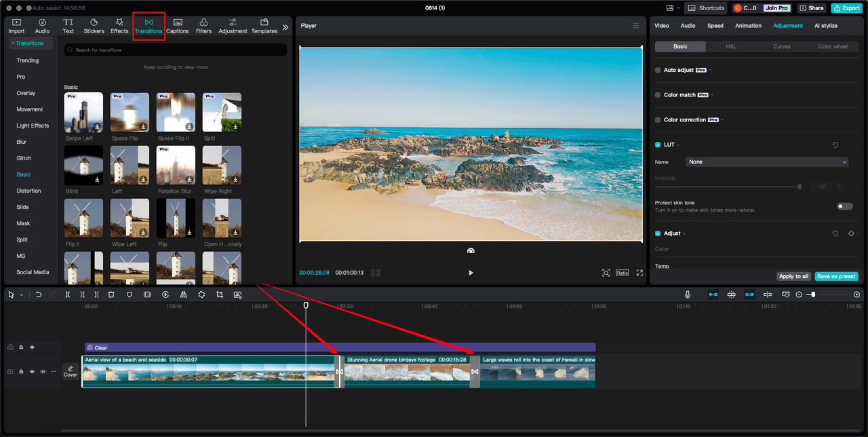Adjust the timeline zoom slider
Screen dimensions: 868x437
tap(813, 294)
